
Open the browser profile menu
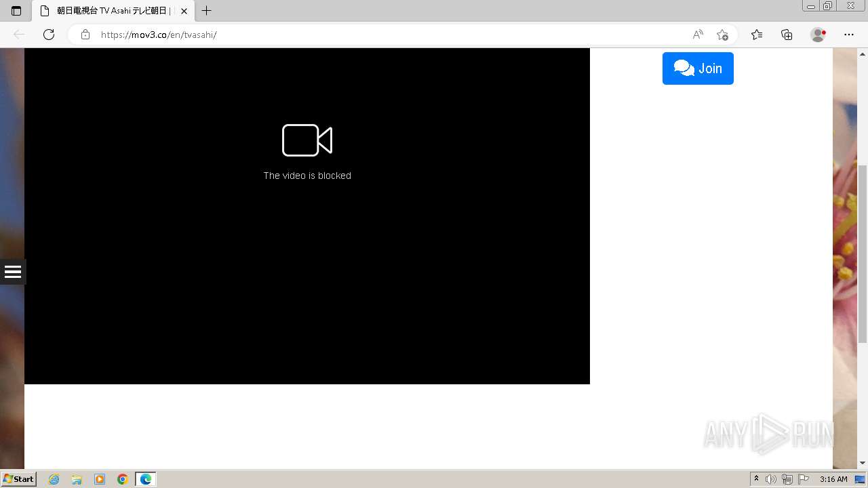(x=818, y=35)
